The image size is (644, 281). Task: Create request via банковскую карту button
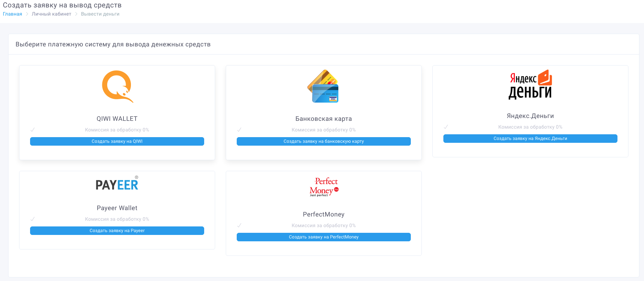point(324,141)
